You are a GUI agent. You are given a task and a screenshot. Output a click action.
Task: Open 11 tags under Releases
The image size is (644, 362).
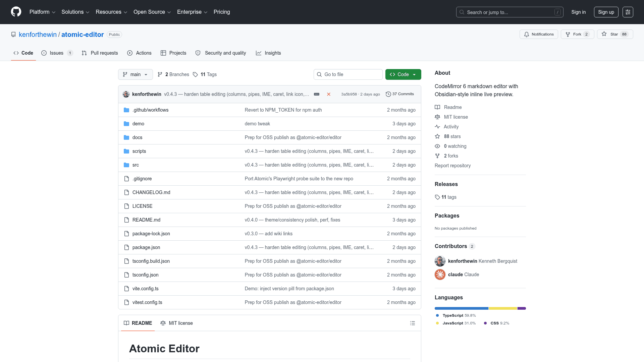(x=445, y=197)
